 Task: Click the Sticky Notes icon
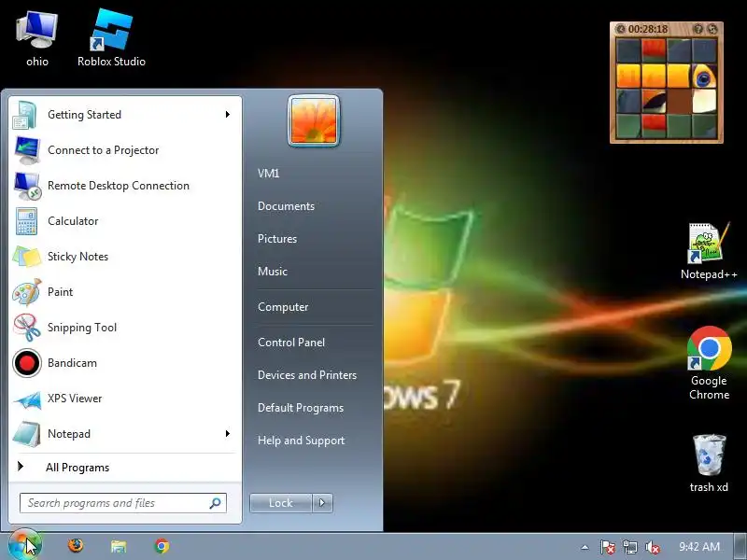27,257
